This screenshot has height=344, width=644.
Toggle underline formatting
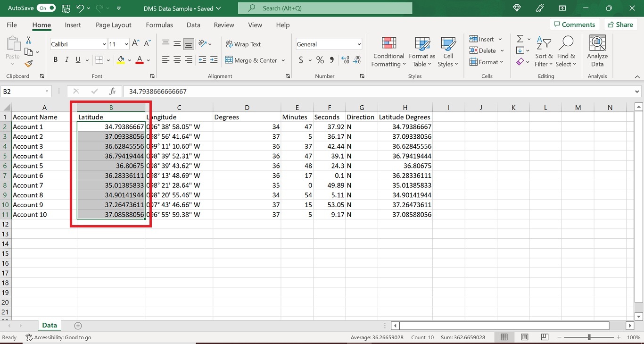tap(77, 59)
